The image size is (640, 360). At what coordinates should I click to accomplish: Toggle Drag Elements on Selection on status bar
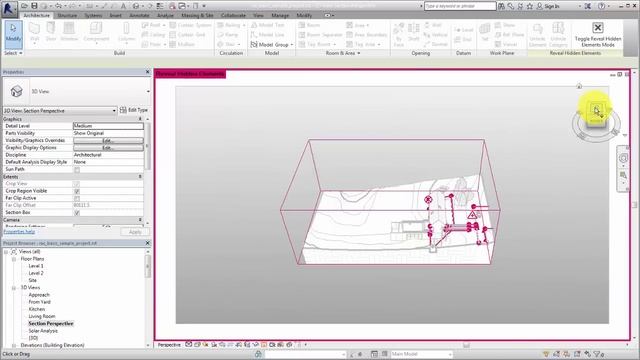tap(587, 354)
